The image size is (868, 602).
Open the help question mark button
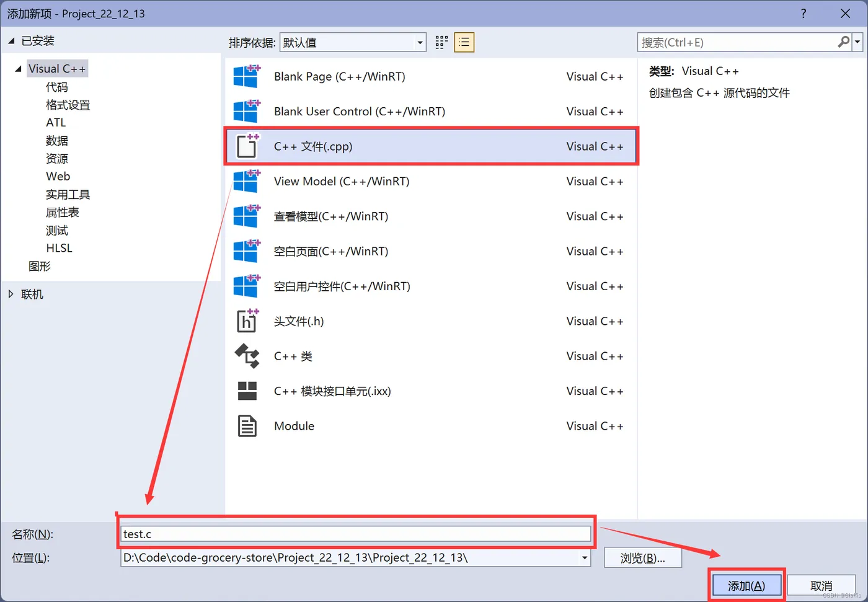804,14
